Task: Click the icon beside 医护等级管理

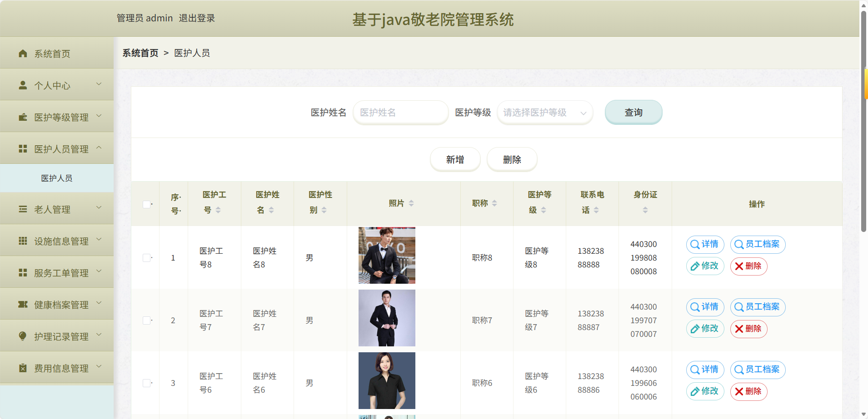Action: click(x=23, y=117)
